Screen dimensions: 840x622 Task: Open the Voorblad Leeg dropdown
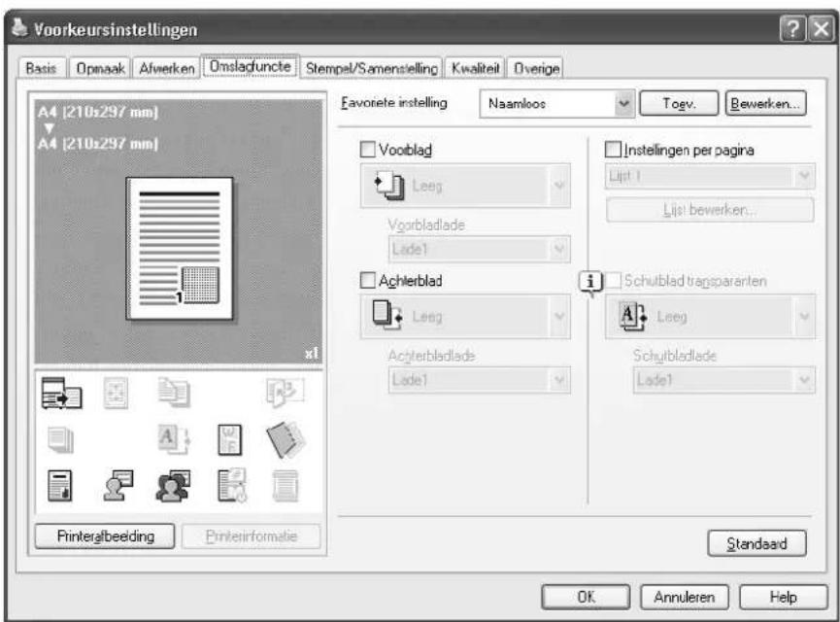(x=465, y=186)
